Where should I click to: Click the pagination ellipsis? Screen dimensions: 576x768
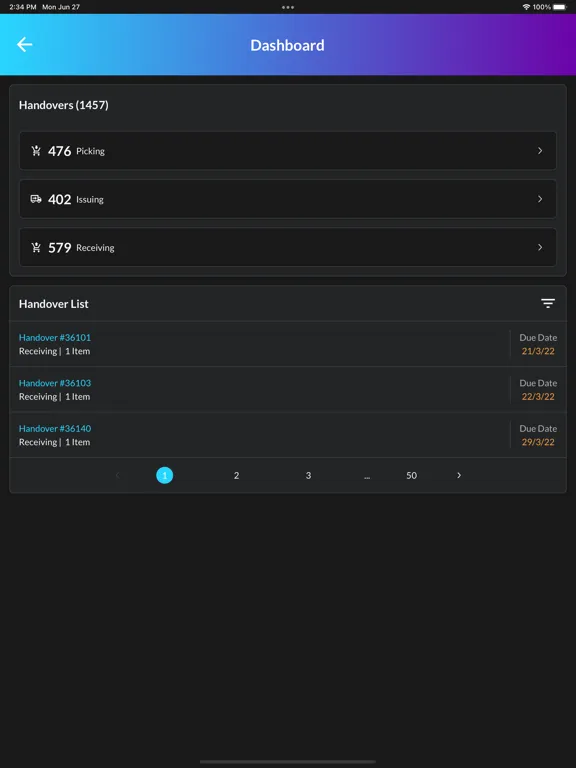[x=367, y=476]
